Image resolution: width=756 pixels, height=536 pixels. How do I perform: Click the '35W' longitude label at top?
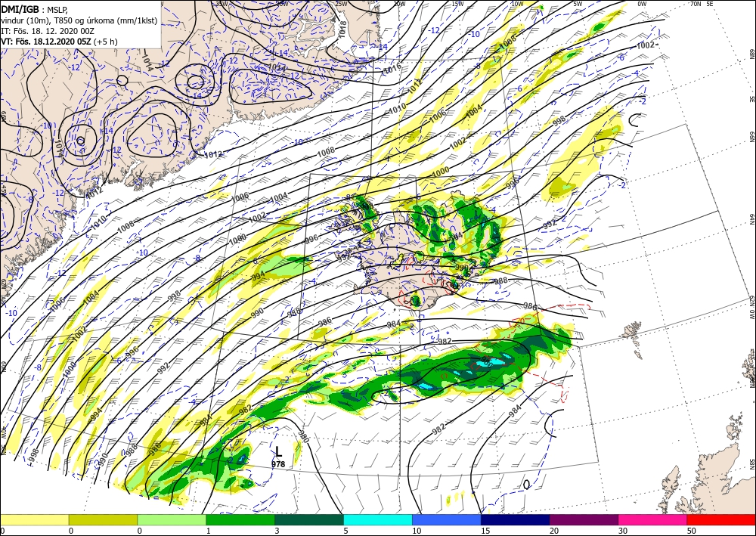coord(222,3)
